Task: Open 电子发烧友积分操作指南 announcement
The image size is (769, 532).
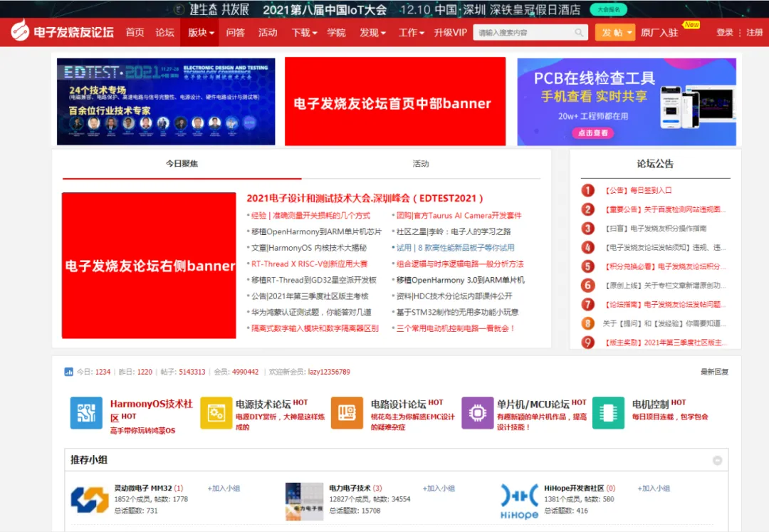Action: pyautogui.click(x=655, y=228)
